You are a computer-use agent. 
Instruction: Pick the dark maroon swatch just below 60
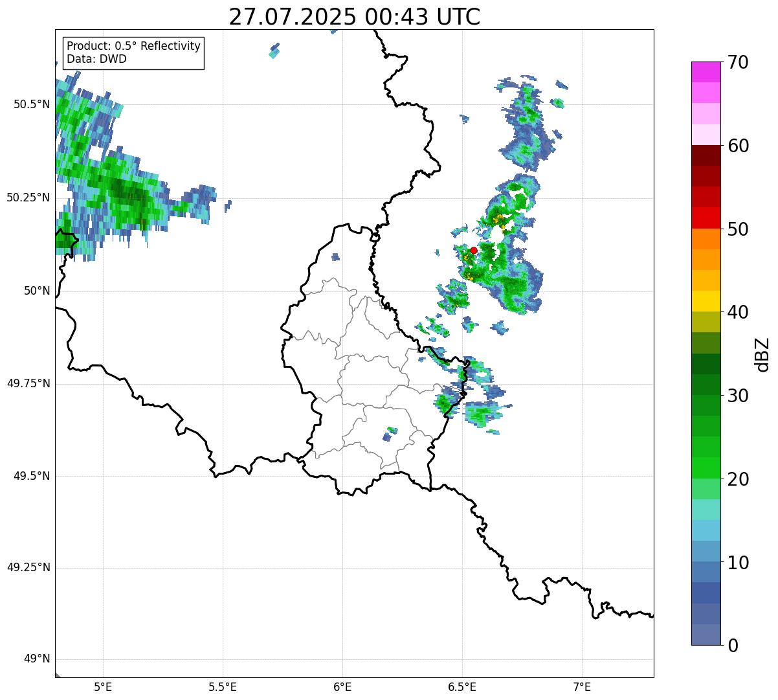click(x=706, y=155)
